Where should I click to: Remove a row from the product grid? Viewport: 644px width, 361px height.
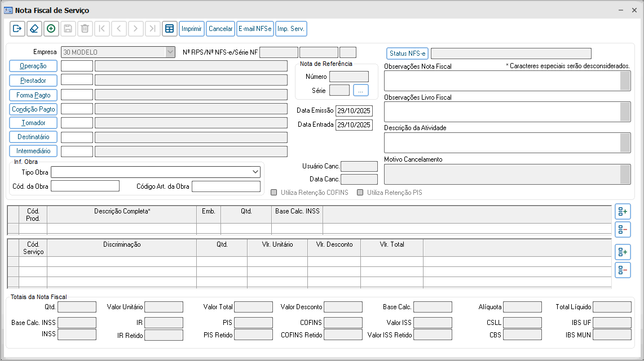pos(623,229)
